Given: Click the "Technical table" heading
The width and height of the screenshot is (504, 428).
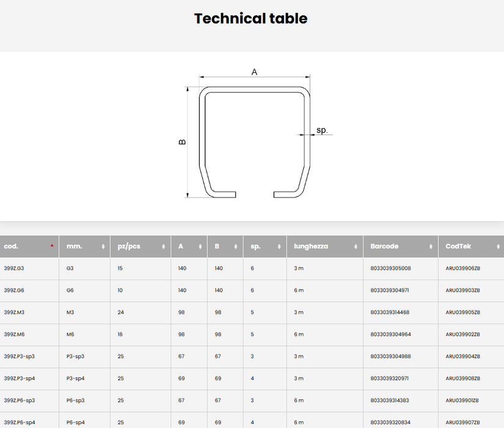Looking at the screenshot, I should (x=251, y=19).
